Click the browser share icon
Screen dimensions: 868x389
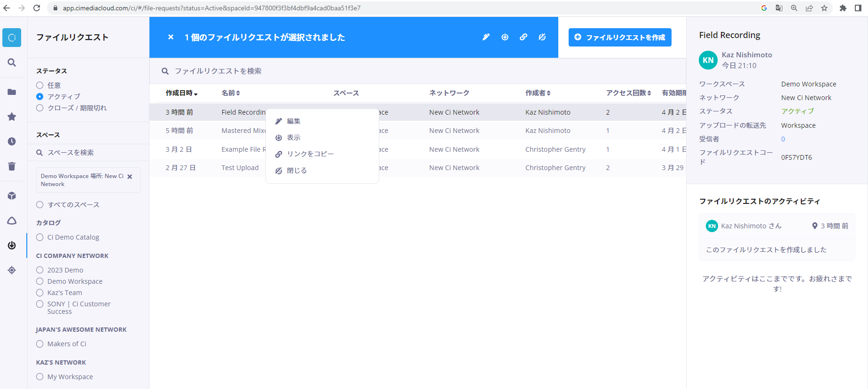point(809,8)
